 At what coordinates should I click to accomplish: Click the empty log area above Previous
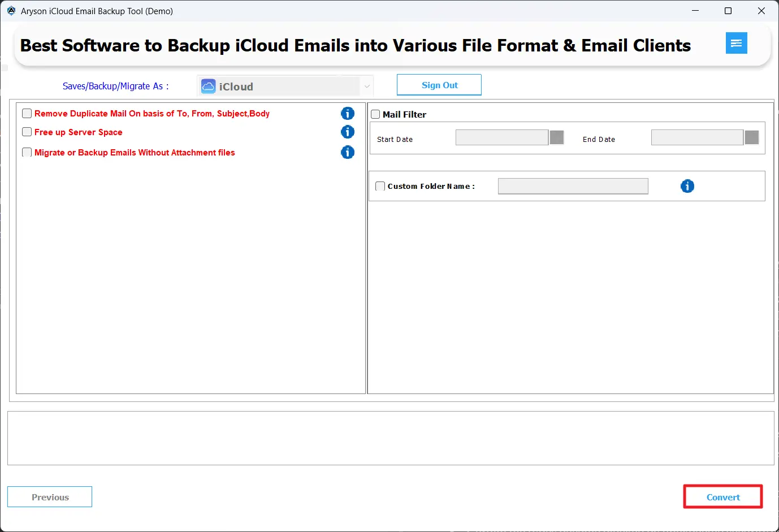click(x=391, y=438)
